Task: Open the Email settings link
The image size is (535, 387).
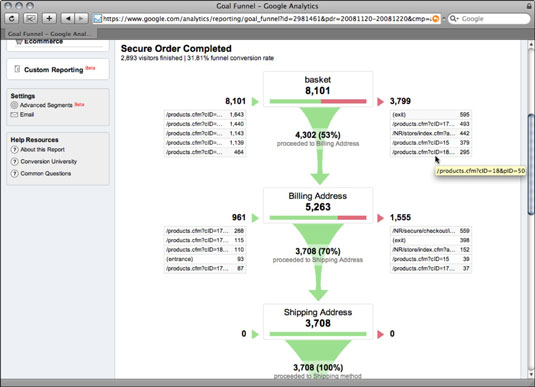Action: click(x=27, y=115)
